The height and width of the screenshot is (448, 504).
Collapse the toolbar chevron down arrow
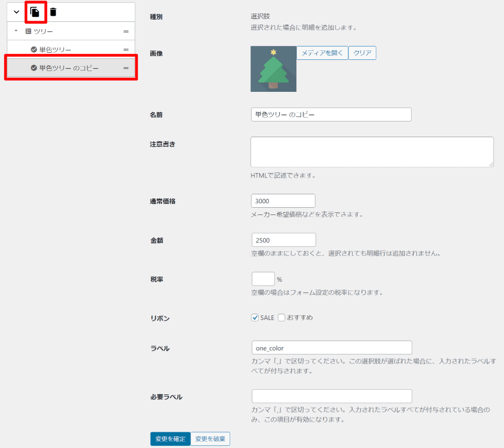coord(16,12)
